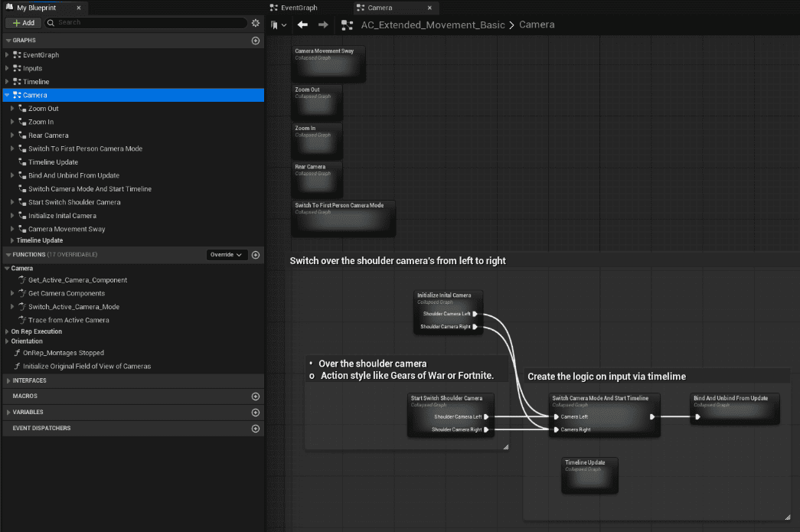Image resolution: width=800 pixels, height=532 pixels.
Task: Close the Camera graph tab
Action: point(429,8)
